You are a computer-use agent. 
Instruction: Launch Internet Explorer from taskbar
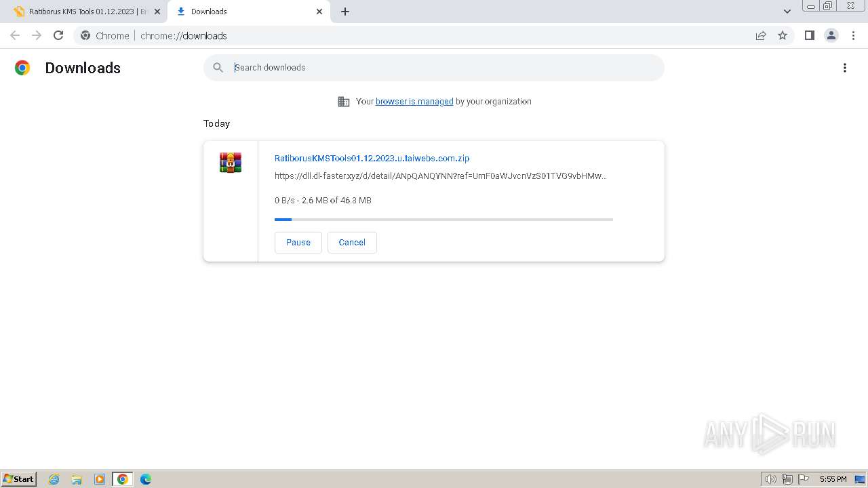pyautogui.click(x=54, y=479)
